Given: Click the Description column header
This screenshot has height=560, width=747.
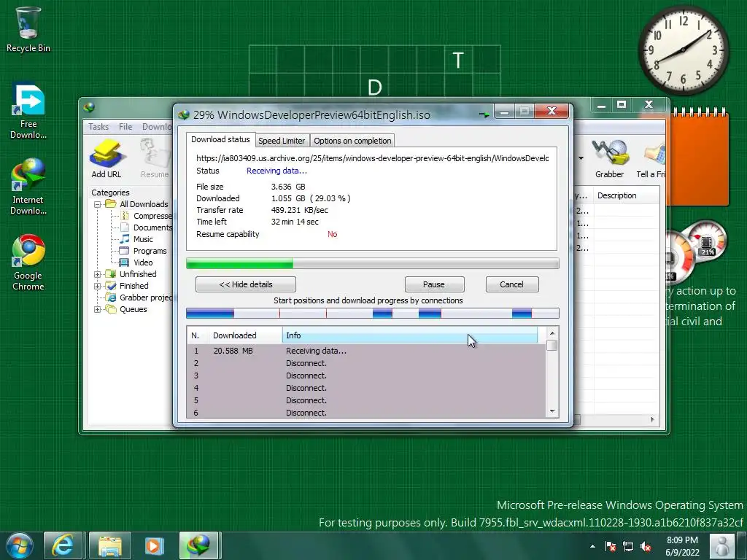Looking at the screenshot, I should coord(626,195).
